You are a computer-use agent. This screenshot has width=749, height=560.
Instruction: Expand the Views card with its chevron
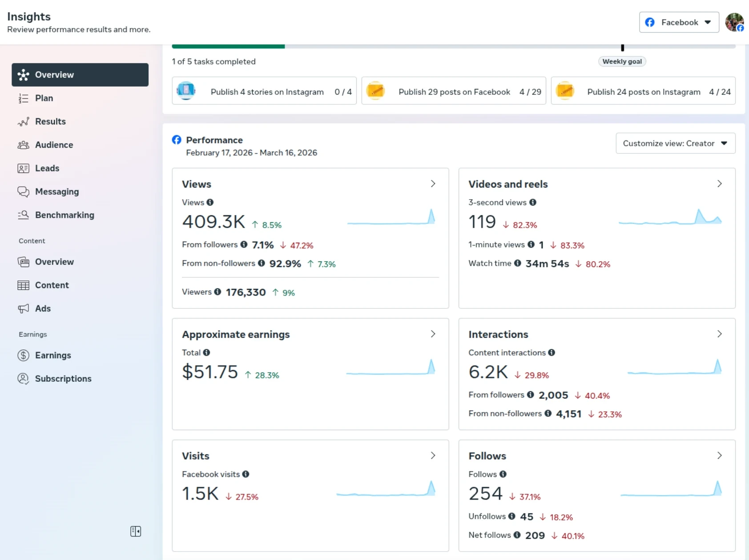[x=433, y=184]
